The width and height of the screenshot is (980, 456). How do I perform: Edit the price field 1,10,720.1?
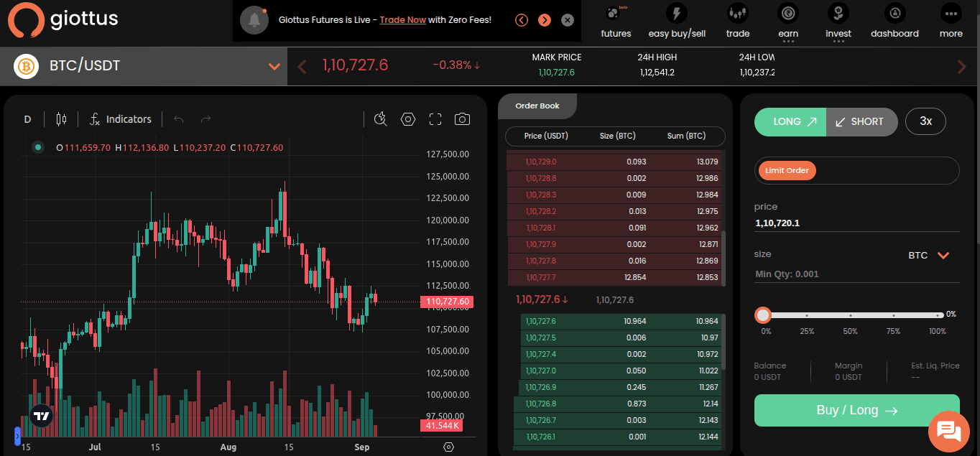857,223
